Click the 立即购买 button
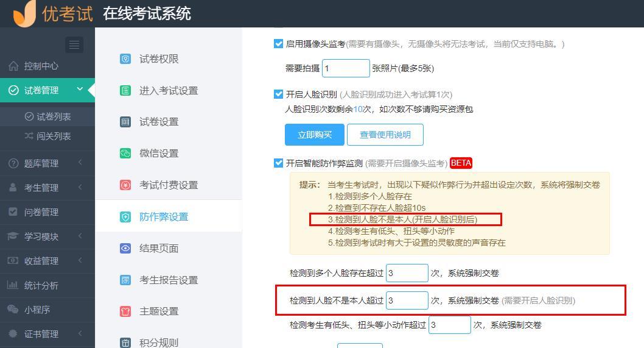Image resolution: width=644 pixels, height=348 pixels. point(315,135)
